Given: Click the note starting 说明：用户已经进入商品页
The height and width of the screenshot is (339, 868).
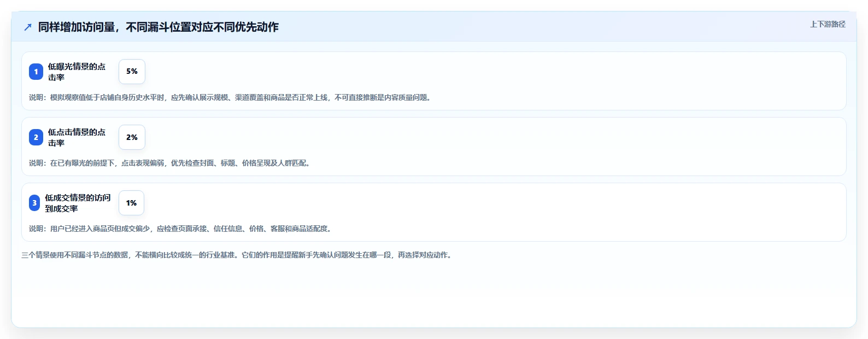Looking at the screenshot, I should tap(181, 229).
